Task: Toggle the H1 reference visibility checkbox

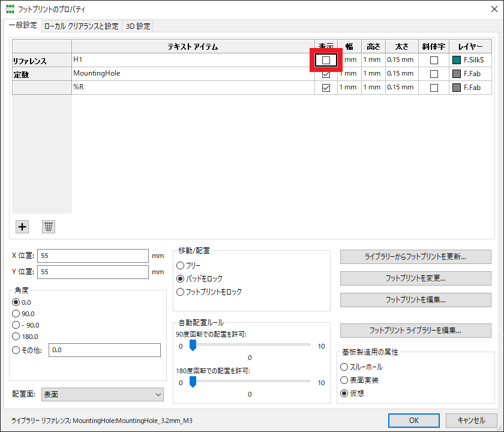Action: tap(326, 60)
